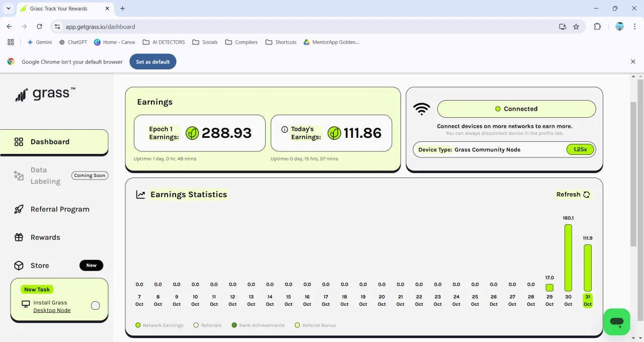The image size is (644, 342).
Task: Click the Refresh circular arrows icon
Action: 586,195
